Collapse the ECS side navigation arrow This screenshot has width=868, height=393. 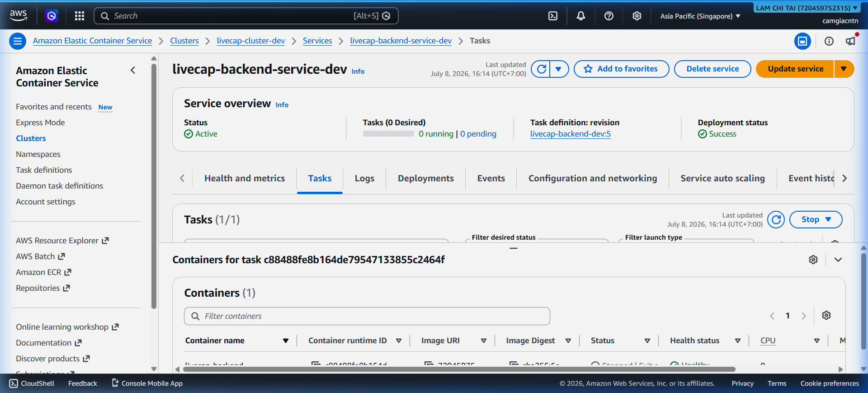tap(133, 70)
